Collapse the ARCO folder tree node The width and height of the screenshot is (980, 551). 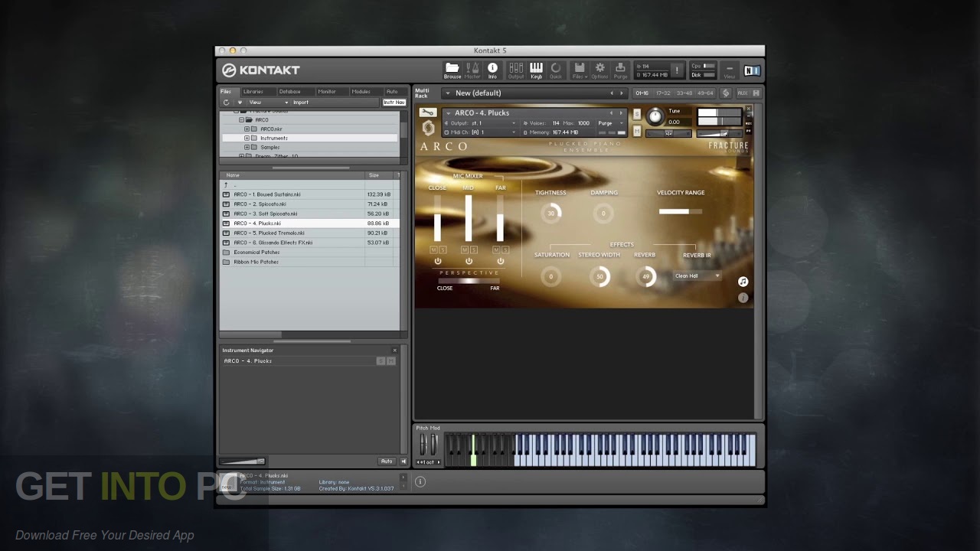pos(241,120)
